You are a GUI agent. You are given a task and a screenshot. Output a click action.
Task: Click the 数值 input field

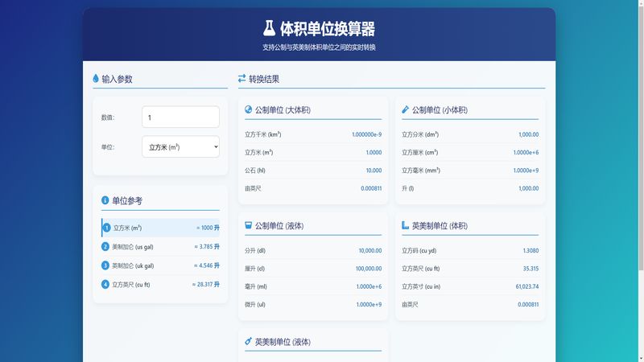click(x=180, y=117)
